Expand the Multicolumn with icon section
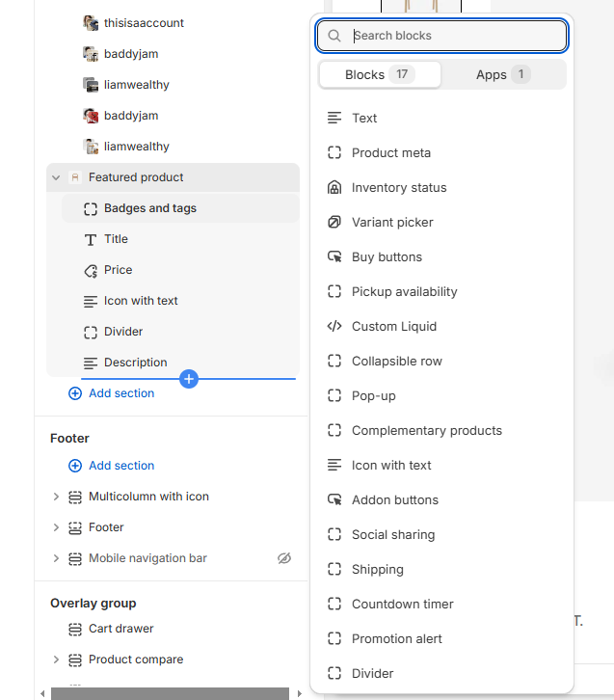614x700 pixels. pos(56,497)
